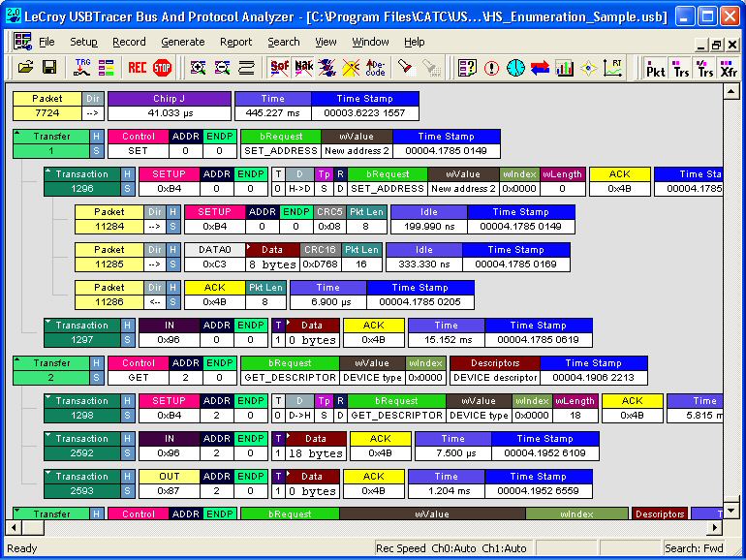746x560 pixels.
Task: Open the Window menu
Action: click(x=370, y=42)
